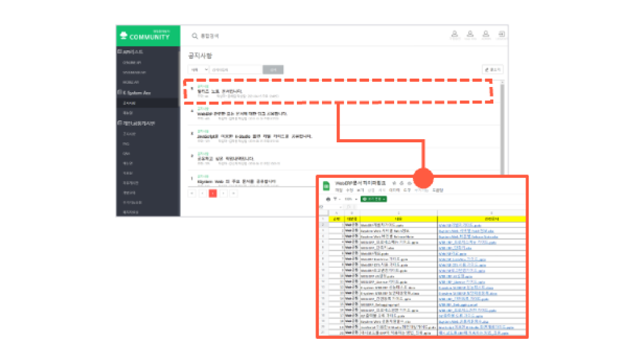Open the K-System Ace section in the sidebar
The width and height of the screenshot is (644, 362).
[x=135, y=93]
